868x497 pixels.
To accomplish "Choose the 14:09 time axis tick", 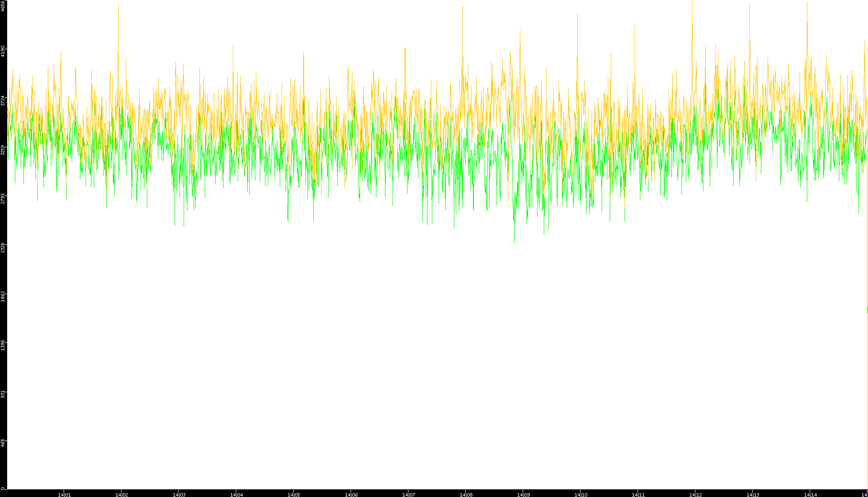I will click(x=523, y=495).
